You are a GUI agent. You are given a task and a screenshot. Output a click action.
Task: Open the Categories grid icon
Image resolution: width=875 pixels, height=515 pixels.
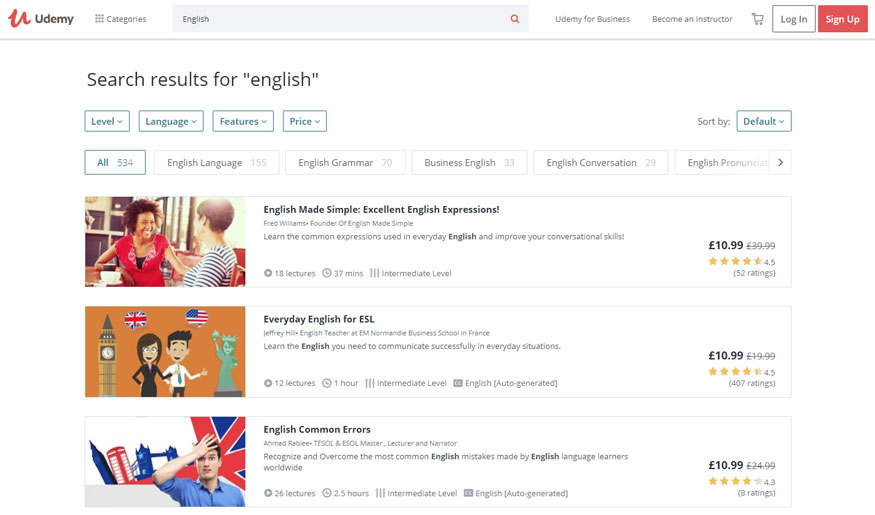pos(99,18)
